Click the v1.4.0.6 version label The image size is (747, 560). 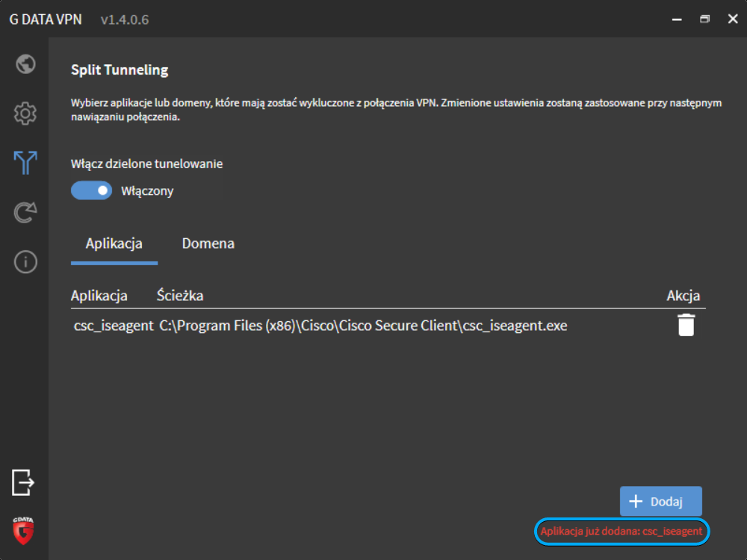[125, 19]
